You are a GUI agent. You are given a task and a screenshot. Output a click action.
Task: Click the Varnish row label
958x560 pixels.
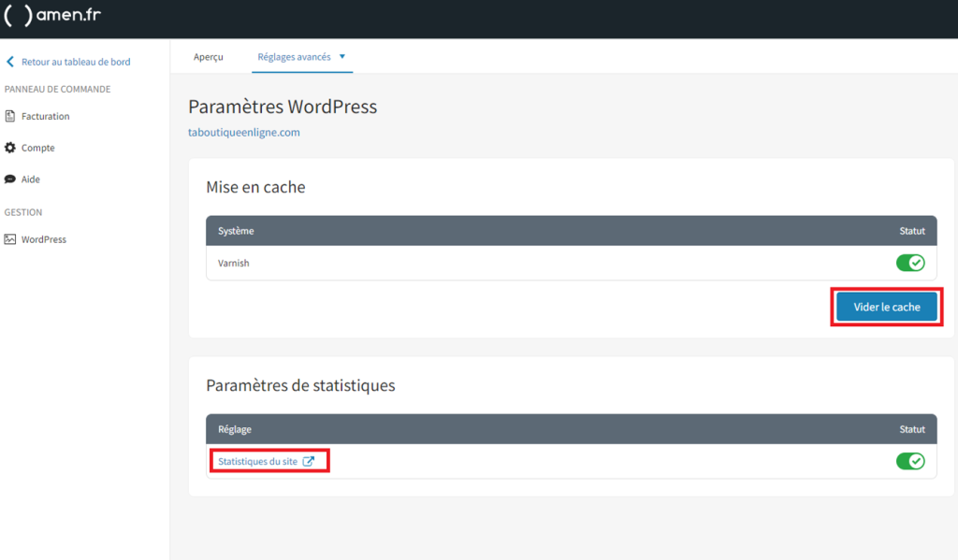click(x=234, y=263)
